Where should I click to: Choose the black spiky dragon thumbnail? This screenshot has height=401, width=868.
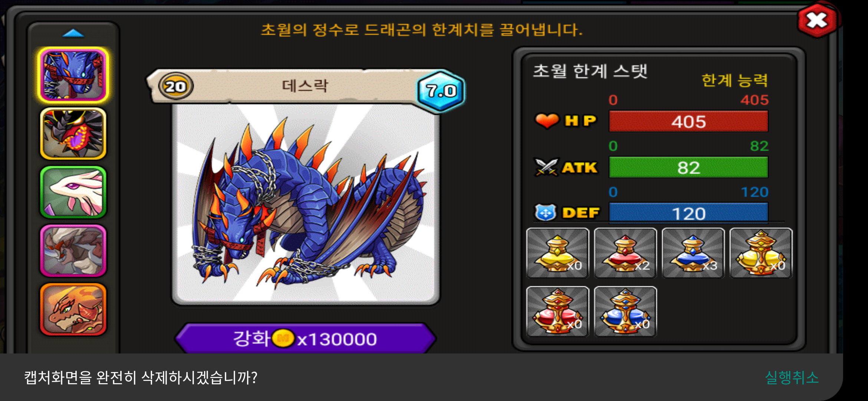(73, 134)
